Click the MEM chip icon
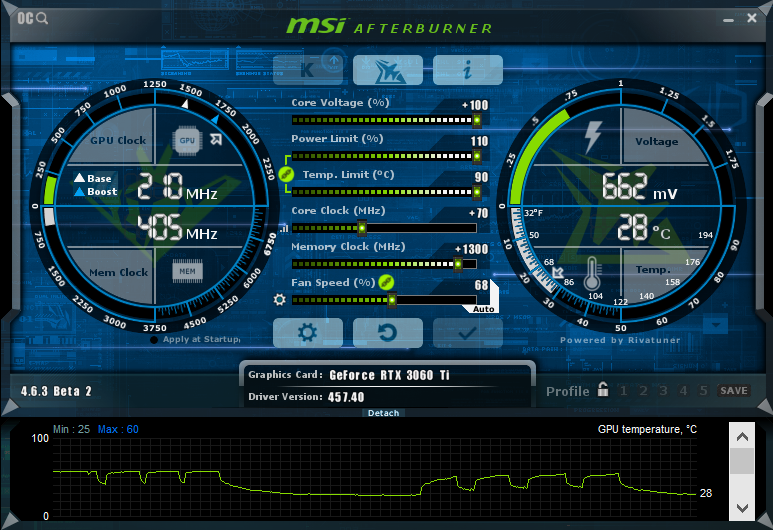 point(187,271)
